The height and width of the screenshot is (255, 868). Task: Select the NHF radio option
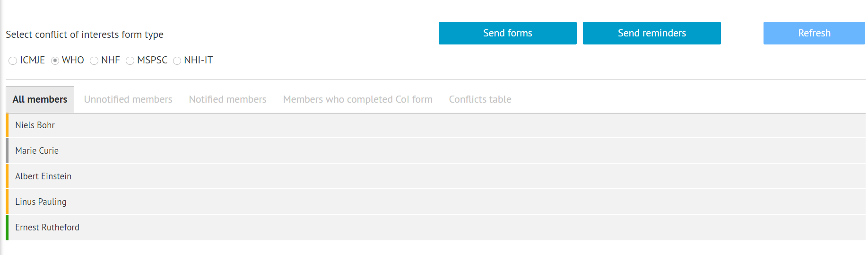coord(94,61)
